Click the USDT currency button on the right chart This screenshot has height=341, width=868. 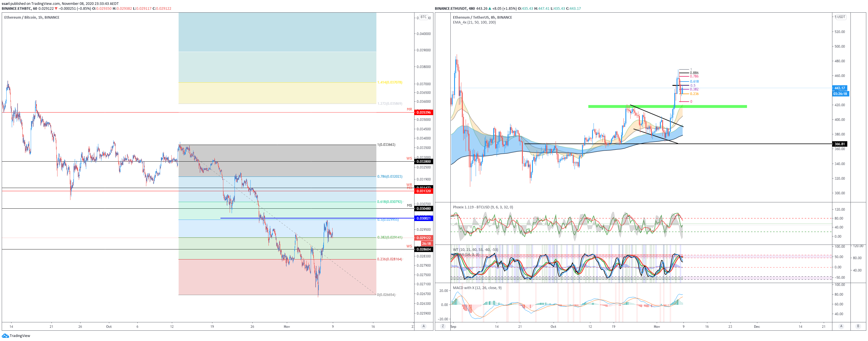click(841, 17)
